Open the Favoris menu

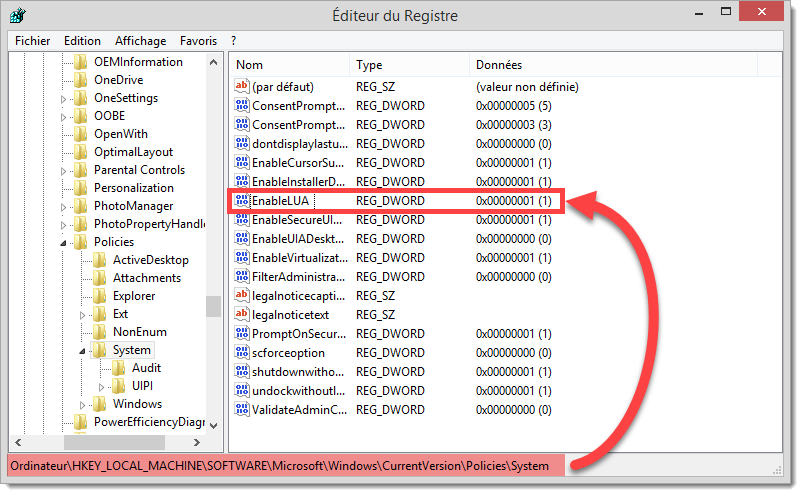click(198, 41)
